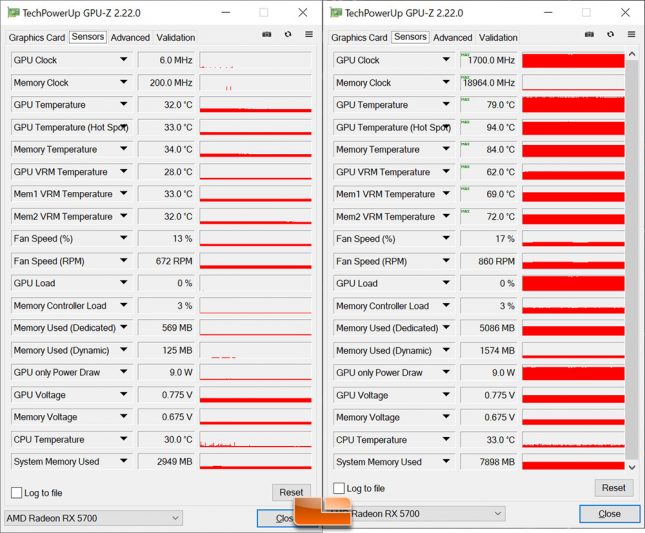Click 18964.0 MHz Memory Clock value

click(x=488, y=83)
